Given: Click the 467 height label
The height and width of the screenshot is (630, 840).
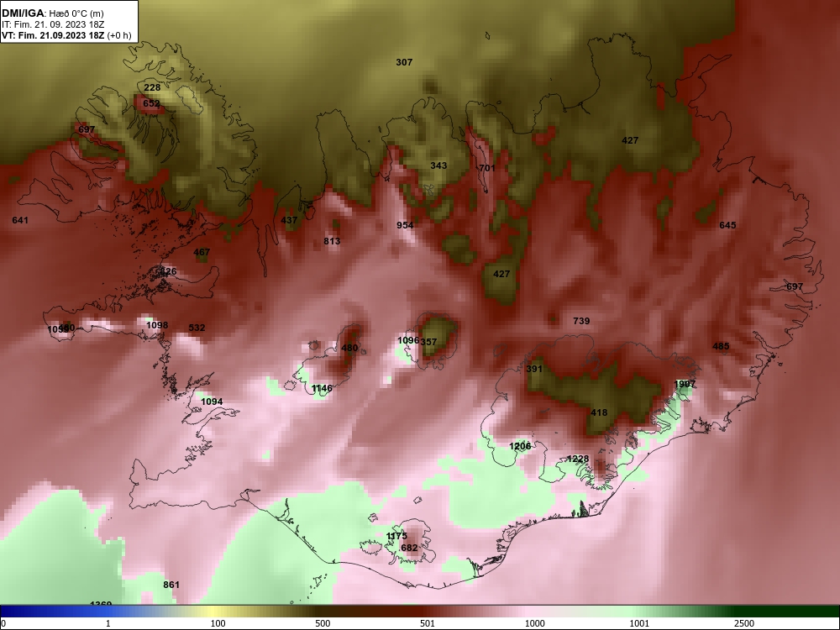Looking at the screenshot, I should point(202,252).
